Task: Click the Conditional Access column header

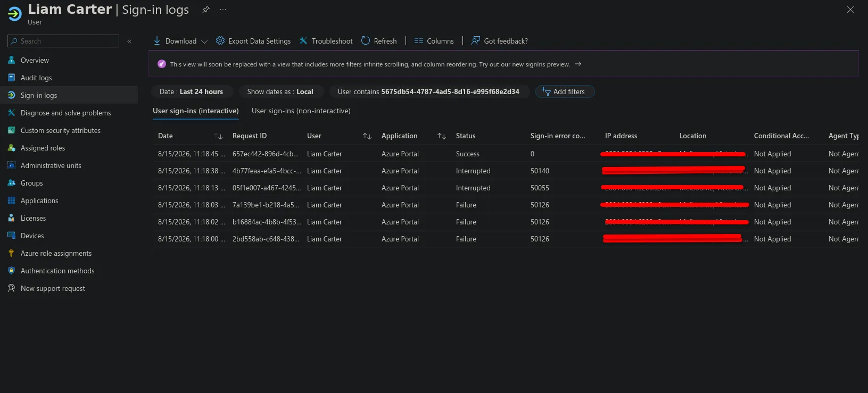Action: (x=781, y=136)
